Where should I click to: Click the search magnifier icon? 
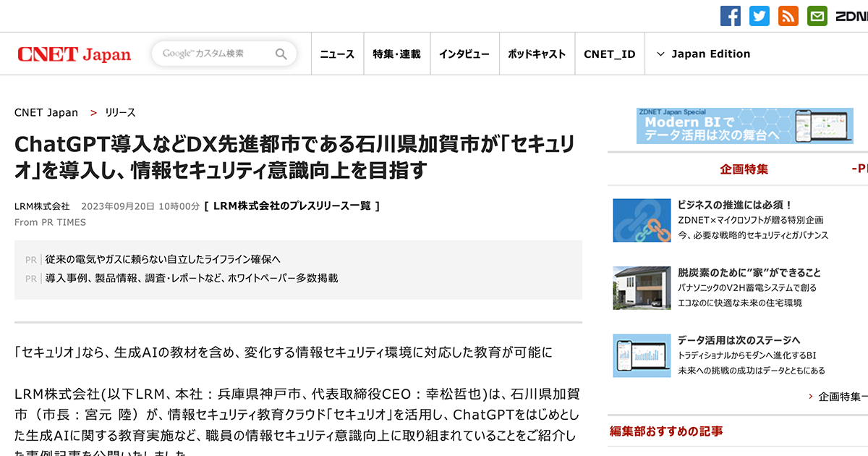[x=281, y=54]
